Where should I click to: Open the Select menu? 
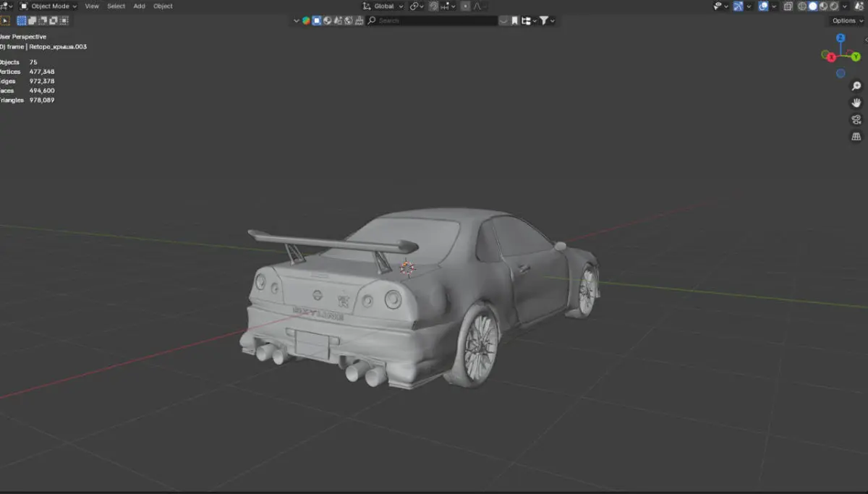click(116, 6)
